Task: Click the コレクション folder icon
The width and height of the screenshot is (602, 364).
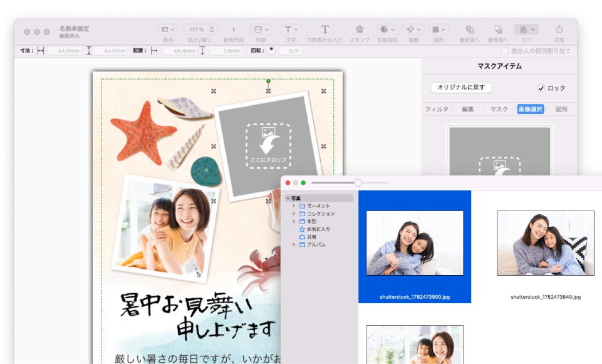Action: (302, 214)
